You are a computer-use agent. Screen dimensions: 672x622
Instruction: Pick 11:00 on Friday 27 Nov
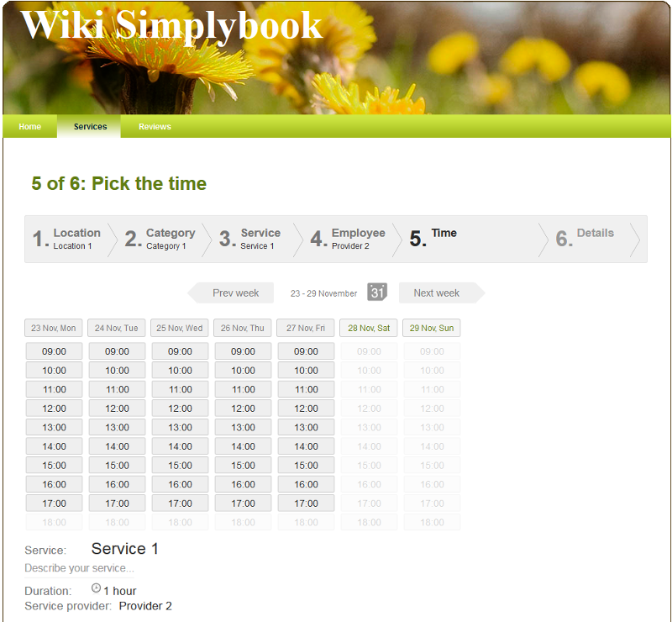(306, 389)
